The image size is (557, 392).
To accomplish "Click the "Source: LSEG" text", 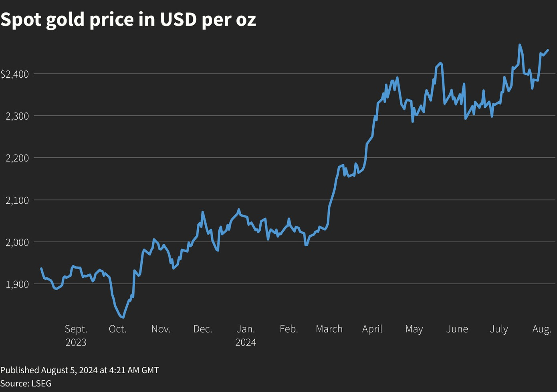I will coord(26,383).
